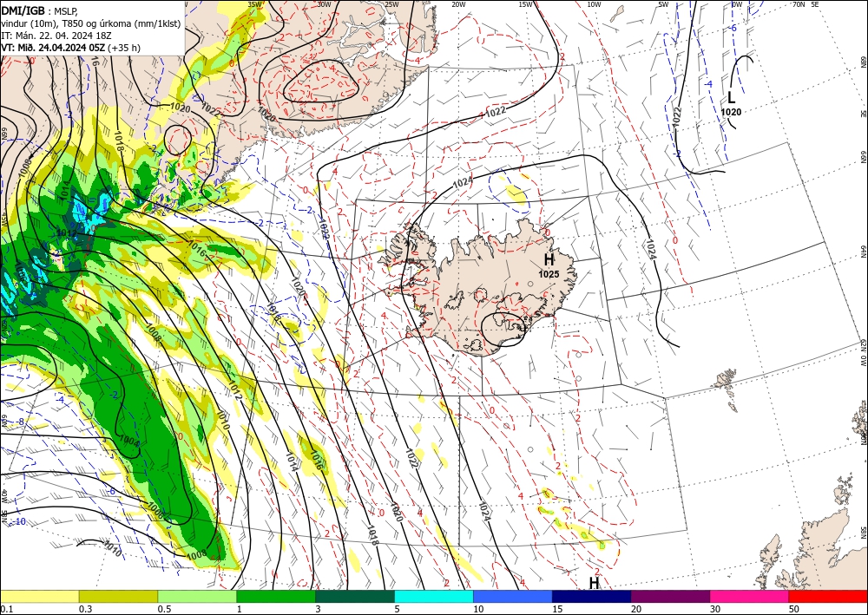Select the purple 20–30 legend swatch
This screenshot has height=615, width=868.
click(x=670, y=596)
